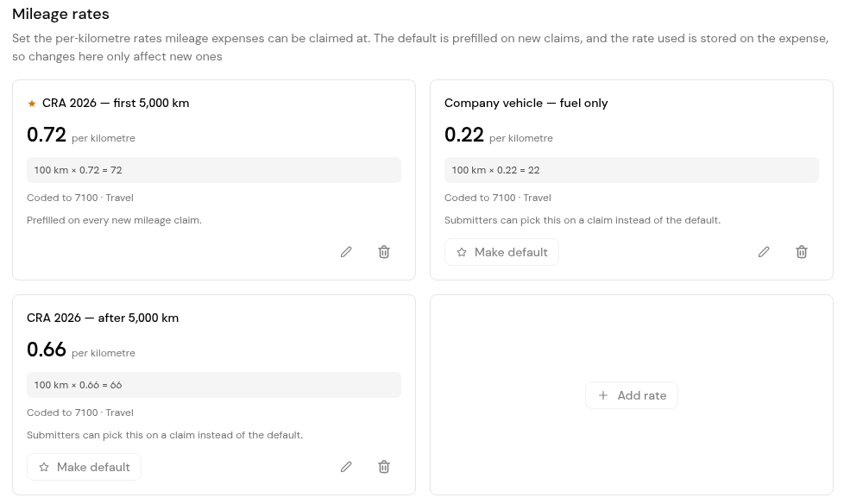Click the 'CRA 2026 — first 5,000 km' title
The width and height of the screenshot is (863, 504).
click(116, 103)
